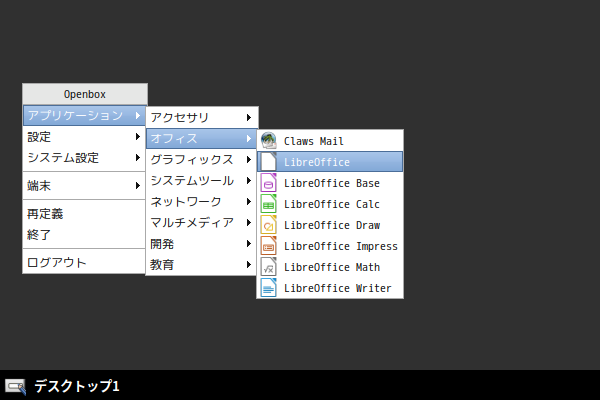Expand arrow next to グラフィックス

coord(249,160)
